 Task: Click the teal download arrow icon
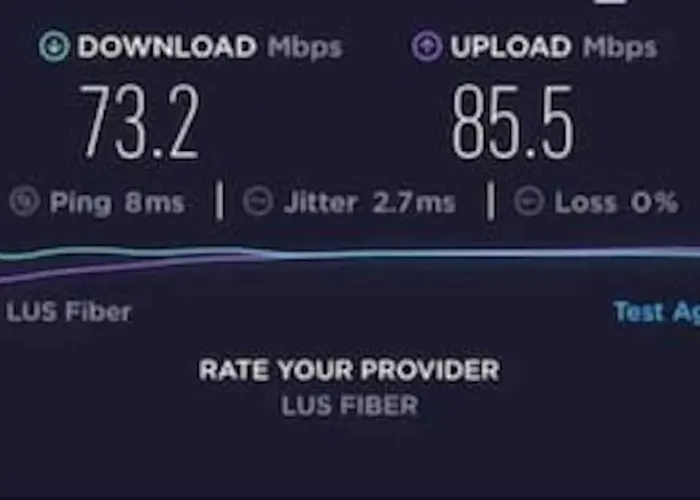[54, 46]
